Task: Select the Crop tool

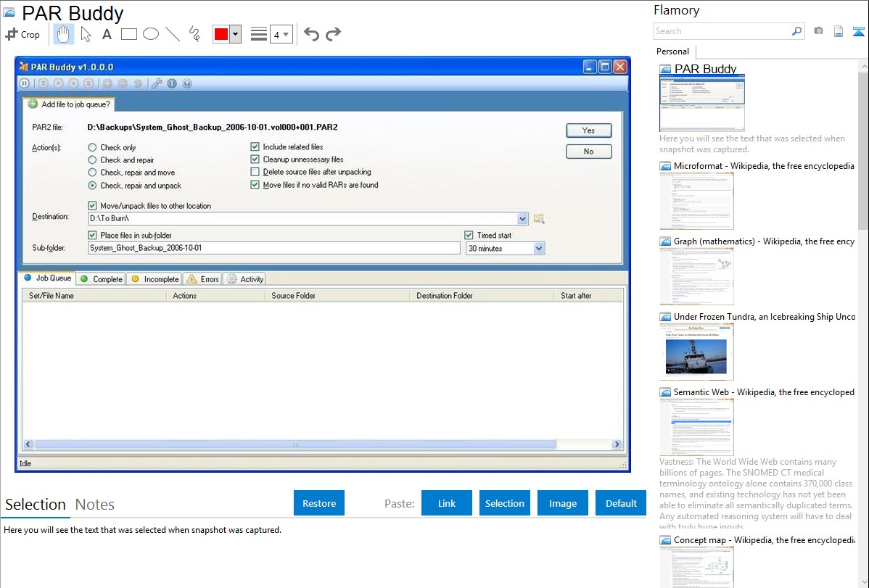Action: (22, 34)
